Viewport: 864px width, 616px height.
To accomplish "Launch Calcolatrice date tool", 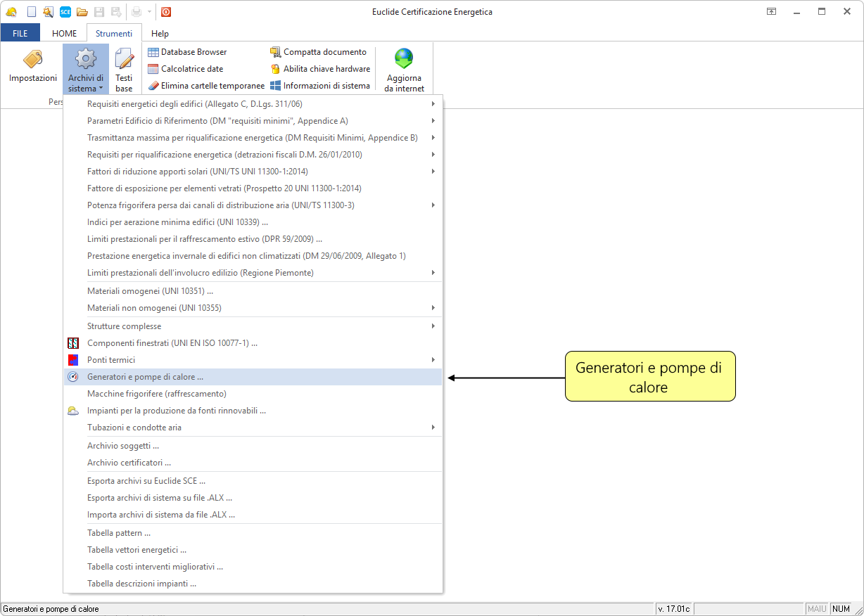I will (x=186, y=69).
